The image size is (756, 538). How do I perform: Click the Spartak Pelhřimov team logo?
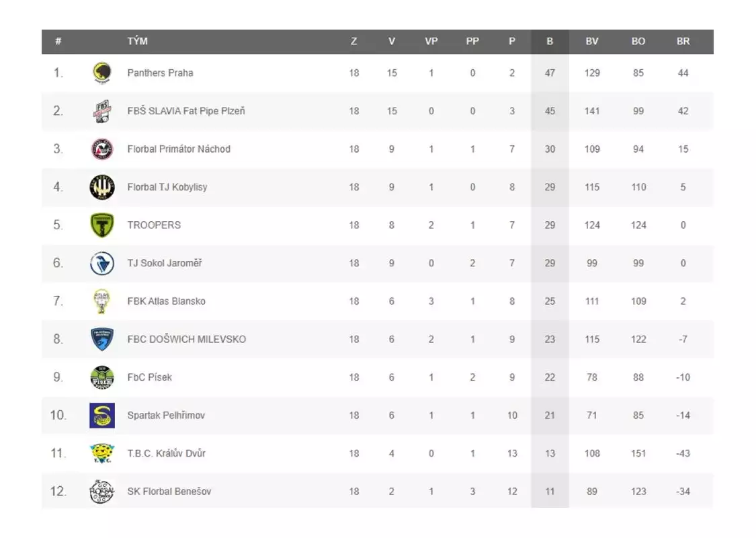[102, 416]
